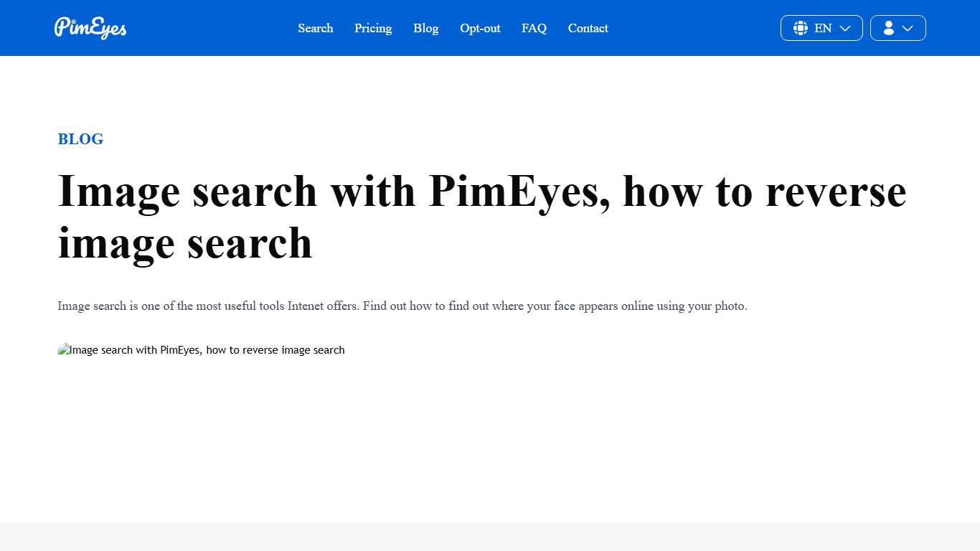Click the broken image placeholder icon
Screen dimensions: 980x551
click(x=65, y=350)
